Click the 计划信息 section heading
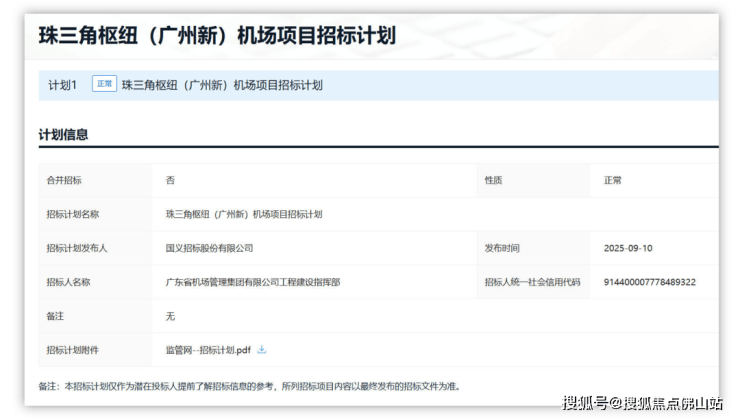The image size is (740, 419). 63,134
